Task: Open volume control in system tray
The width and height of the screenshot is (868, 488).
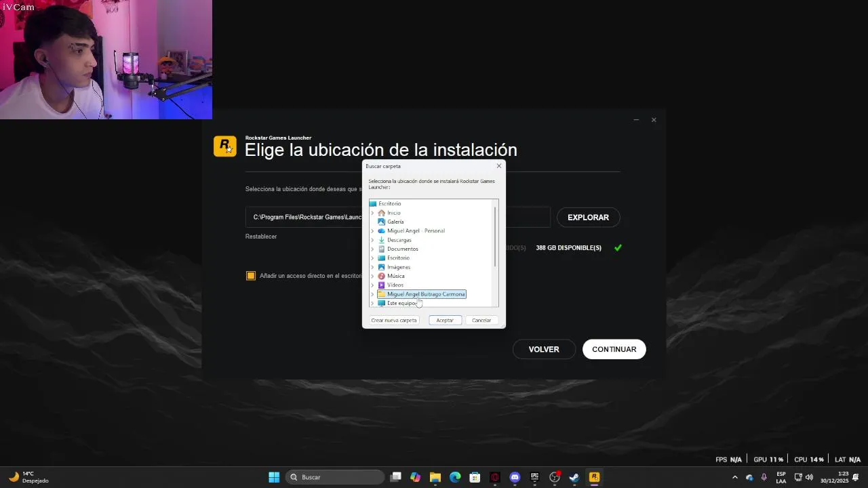Action: [809, 477]
